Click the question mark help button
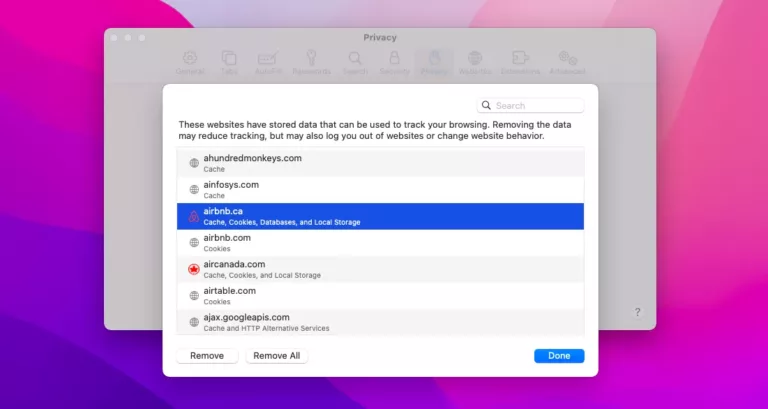This screenshot has width=768, height=409. point(637,312)
